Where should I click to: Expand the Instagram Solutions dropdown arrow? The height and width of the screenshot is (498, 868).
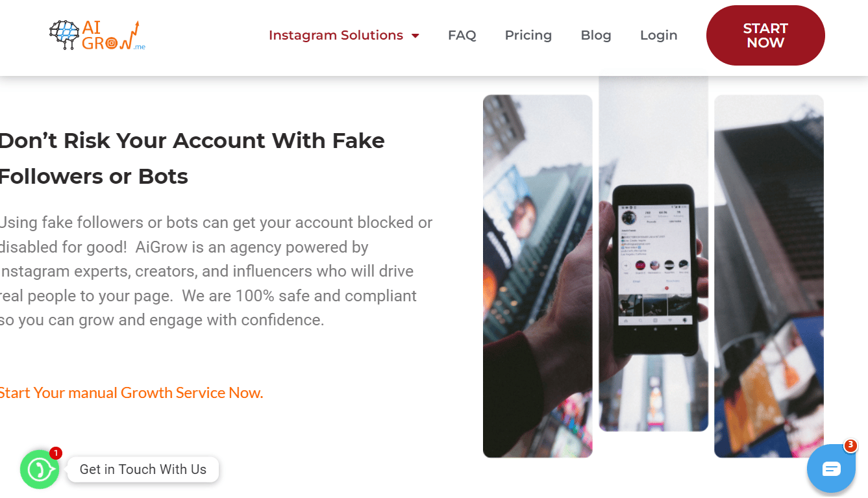(x=415, y=36)
